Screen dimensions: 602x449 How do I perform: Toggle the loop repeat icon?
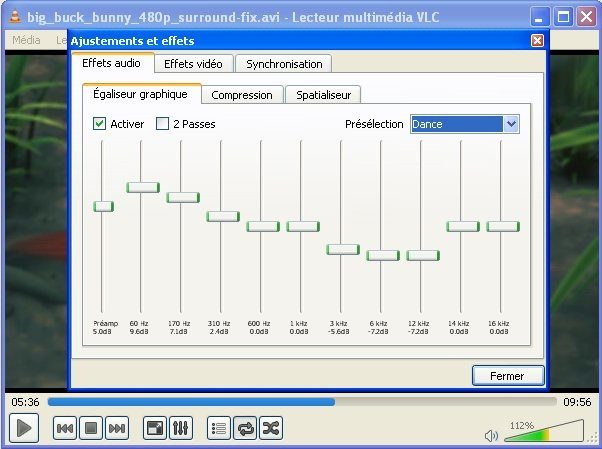click(245, 428)
